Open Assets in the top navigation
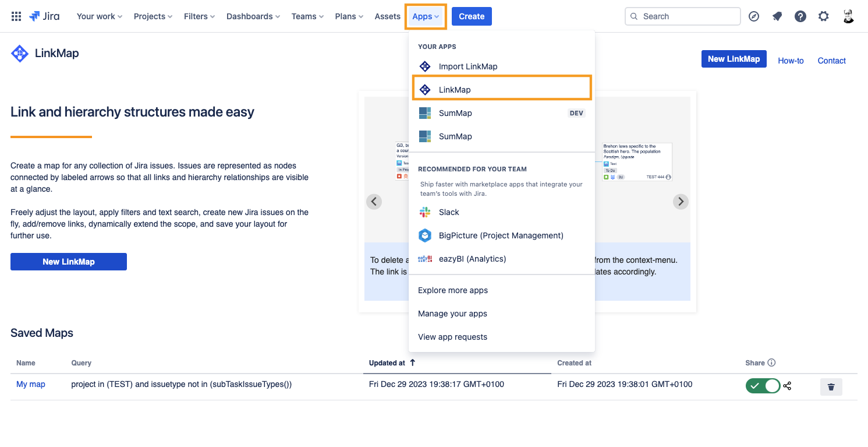This screenshot has width=868, height=447. pos(388,16)
